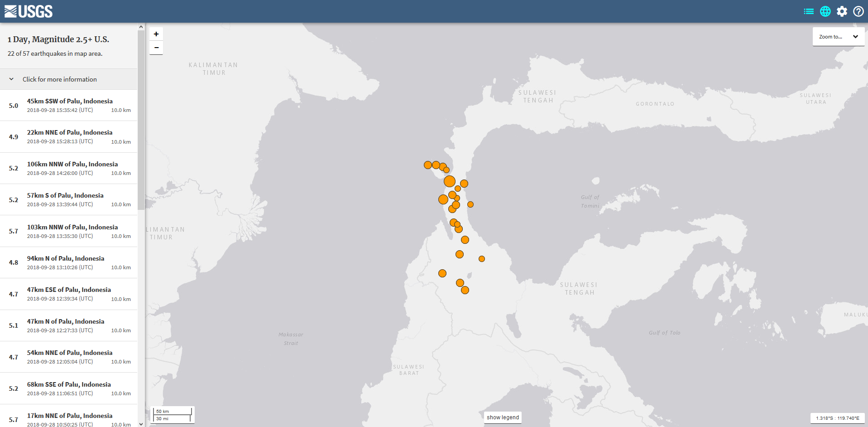Viewport: 868px width, 427px height.
Task: Click the 'show legend' button
Action: [503, 417]
